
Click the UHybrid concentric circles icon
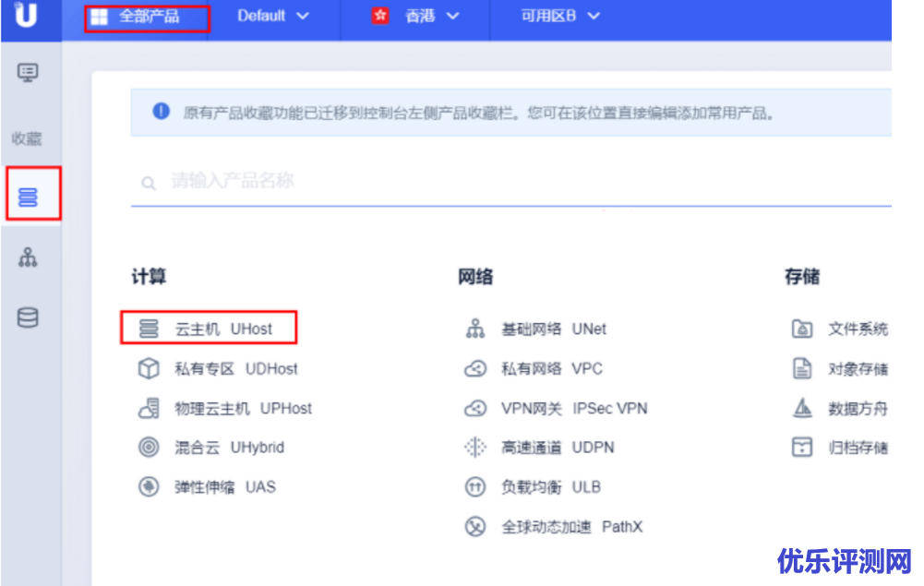tap(149, 448)
